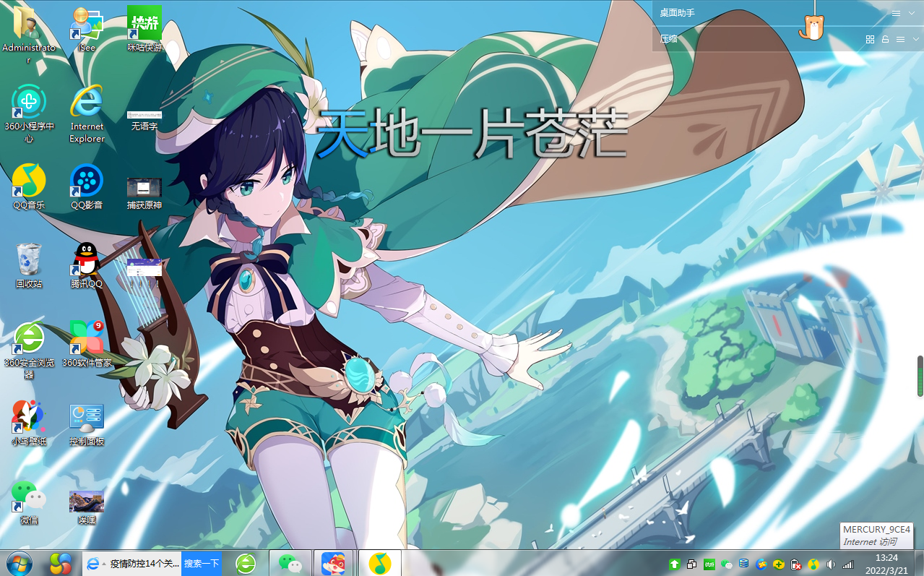Click the hanging orange cat mascot
The height and width of the screenshot is (576, 924).
[x=813, y=27]
